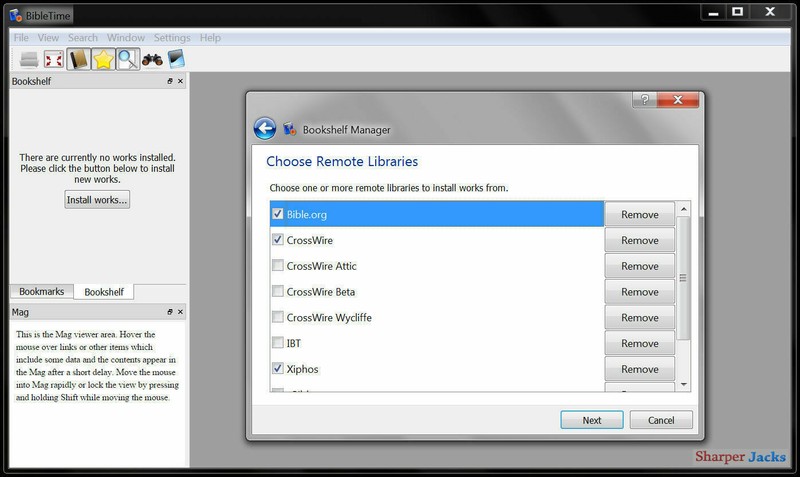Undock the Bookshelf panel
The height and width of the screenshot is (477, 800).
(170, 81)
